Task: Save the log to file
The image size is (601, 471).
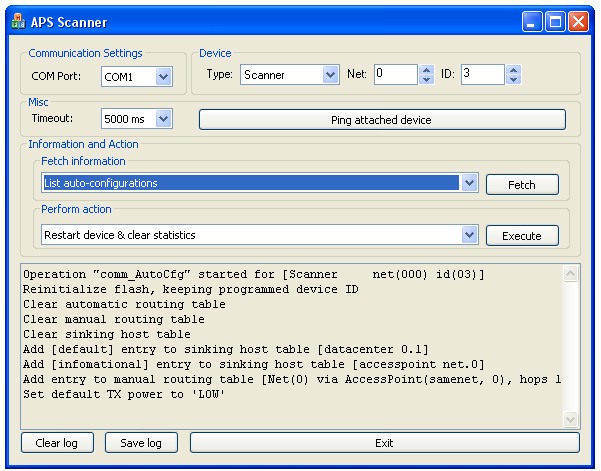Action: tap(141, 443)
